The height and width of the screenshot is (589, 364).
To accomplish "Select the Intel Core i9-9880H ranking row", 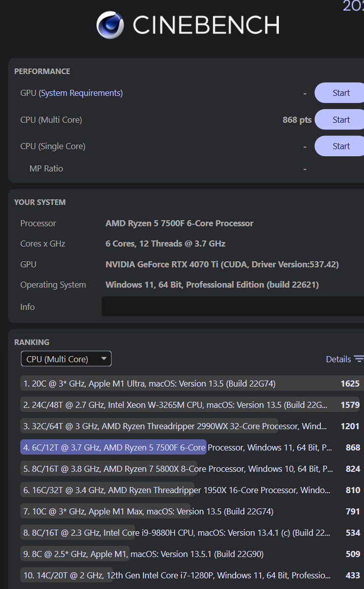I will tap(177, 533).
